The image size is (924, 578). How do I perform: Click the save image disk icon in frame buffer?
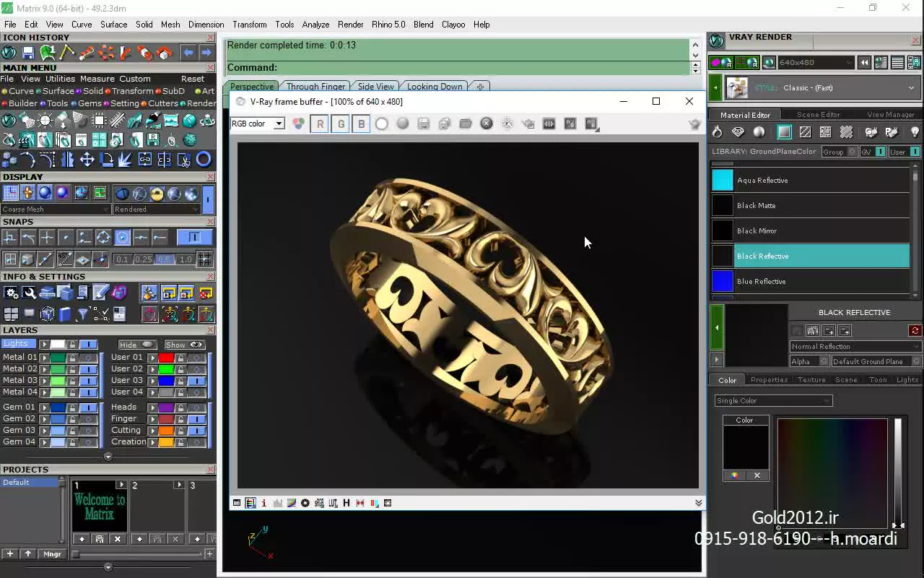(424, 124)
